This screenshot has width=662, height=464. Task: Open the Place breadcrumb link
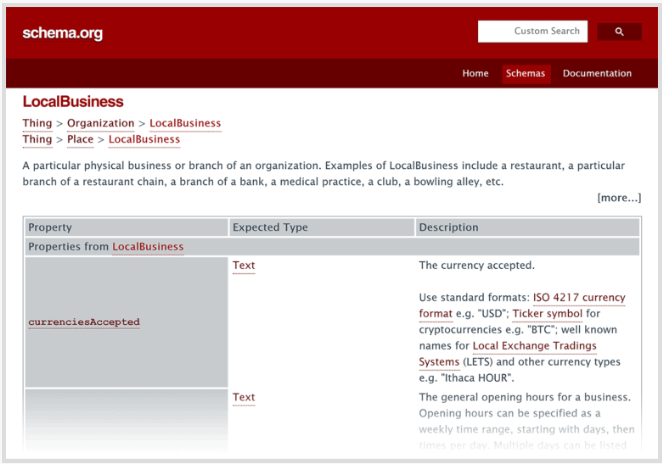point(80,139)
